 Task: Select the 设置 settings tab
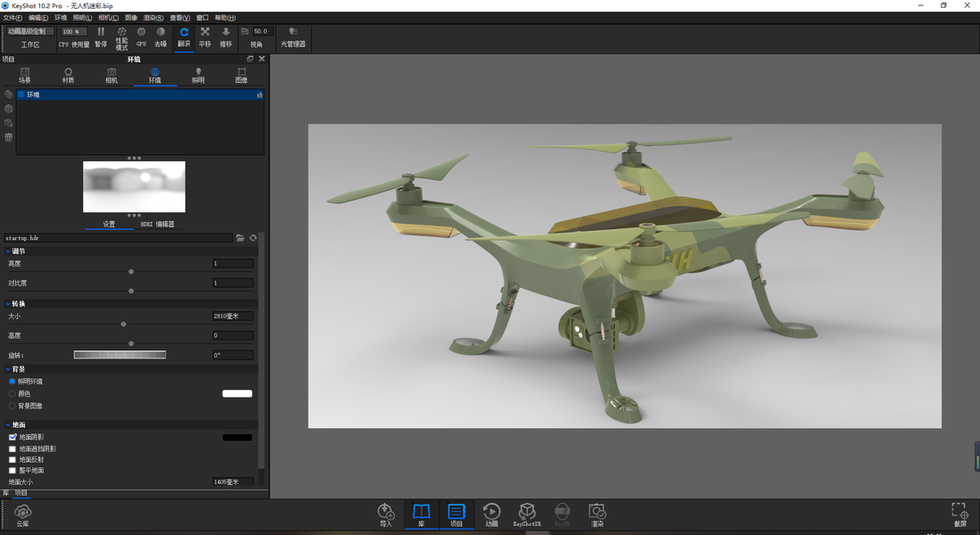coord(109,224)
